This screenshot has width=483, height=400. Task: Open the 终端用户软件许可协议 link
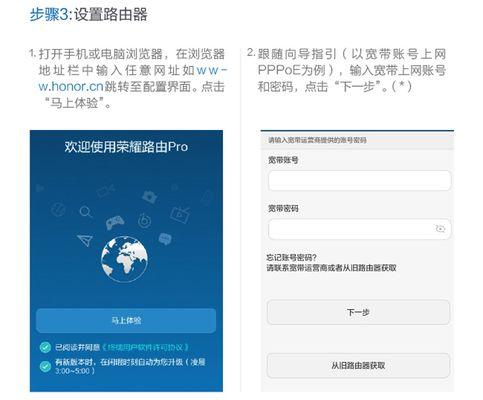145,347
